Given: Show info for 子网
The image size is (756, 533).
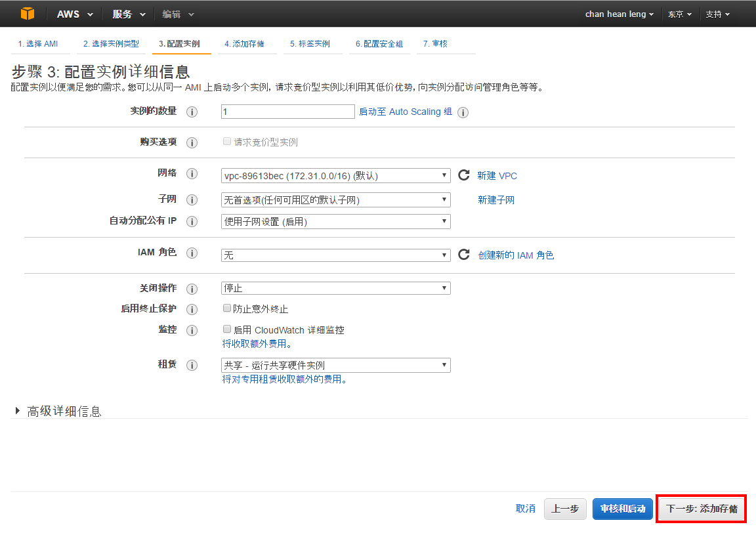Looking at the screenshot, I should pyautogui.click(x=192, y=200).
